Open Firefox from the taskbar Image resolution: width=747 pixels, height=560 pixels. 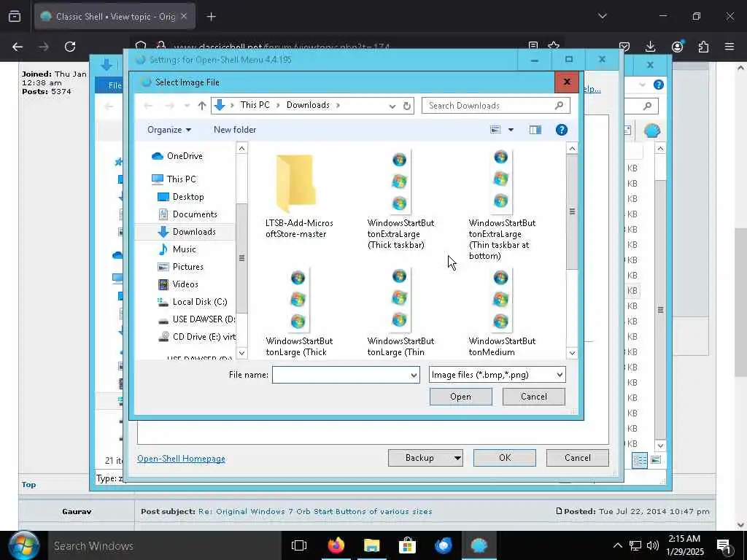pyautogui.click(x=336, y=545)
